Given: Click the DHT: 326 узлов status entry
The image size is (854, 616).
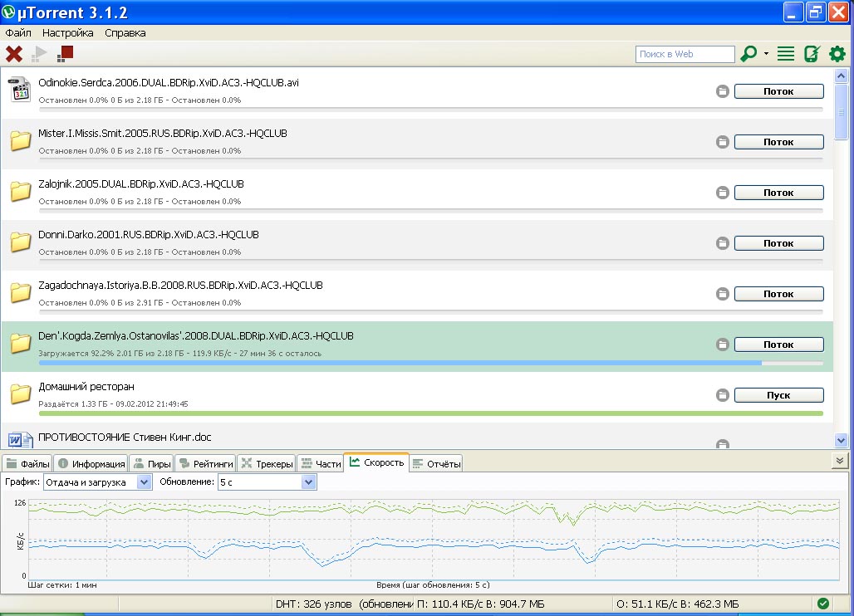Looking at the screenshot, I should pos(314,604).
